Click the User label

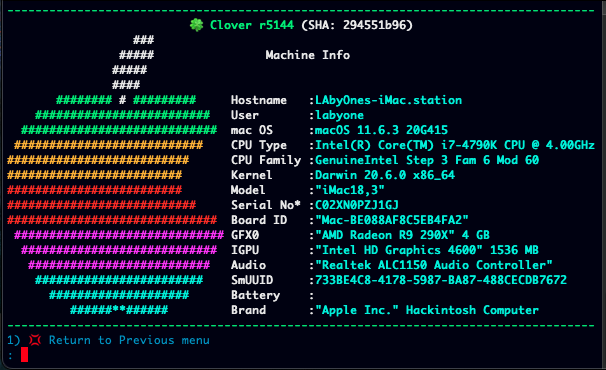(245, 115)
